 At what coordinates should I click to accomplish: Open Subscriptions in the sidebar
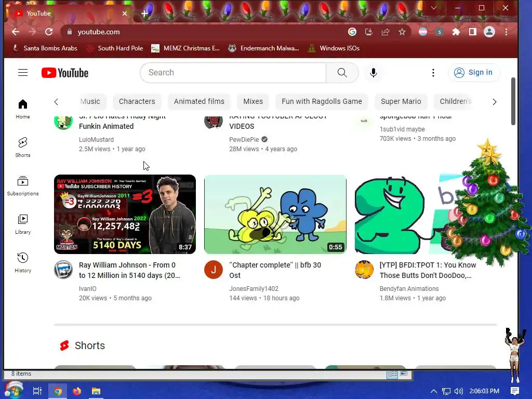click(23, 186)
